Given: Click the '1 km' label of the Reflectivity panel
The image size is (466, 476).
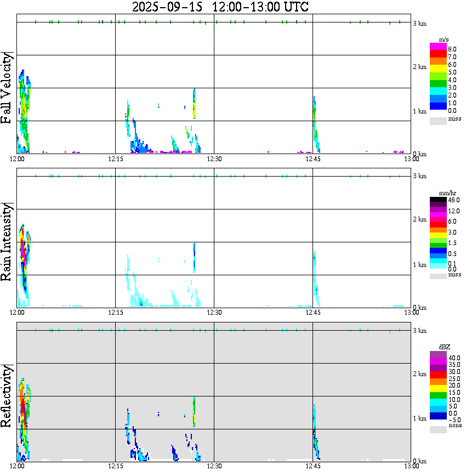Looking at the screenshot, I should click(x=419, y=418).
